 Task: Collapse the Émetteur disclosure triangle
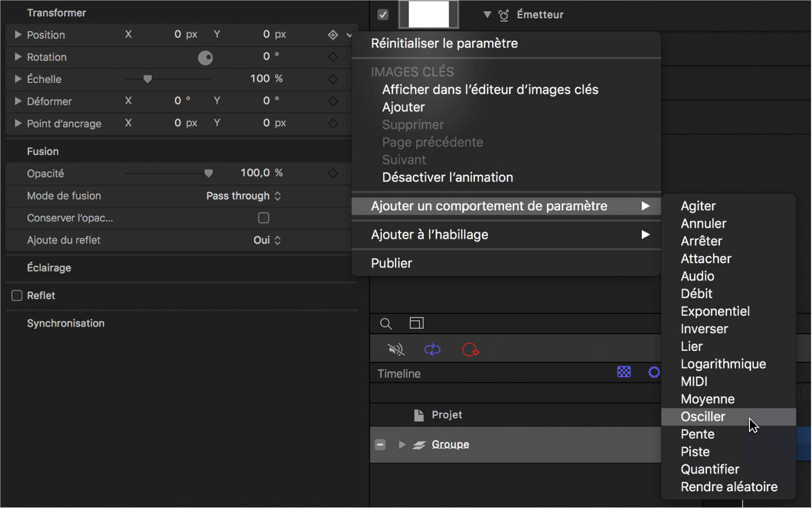point(486,15)
